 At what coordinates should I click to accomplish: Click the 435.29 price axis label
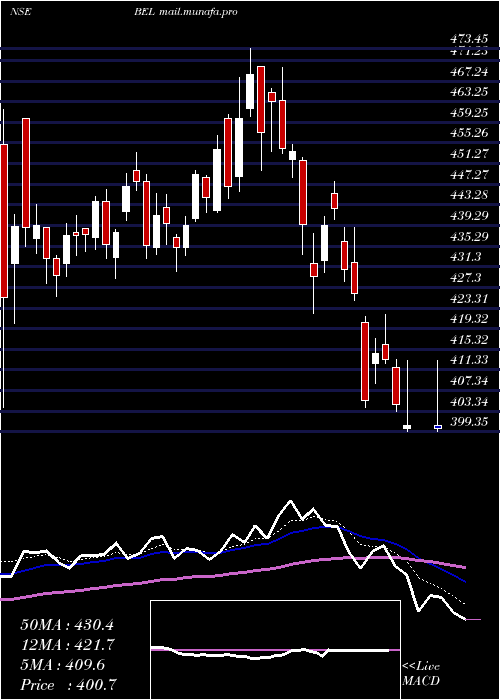pos(468,236)
